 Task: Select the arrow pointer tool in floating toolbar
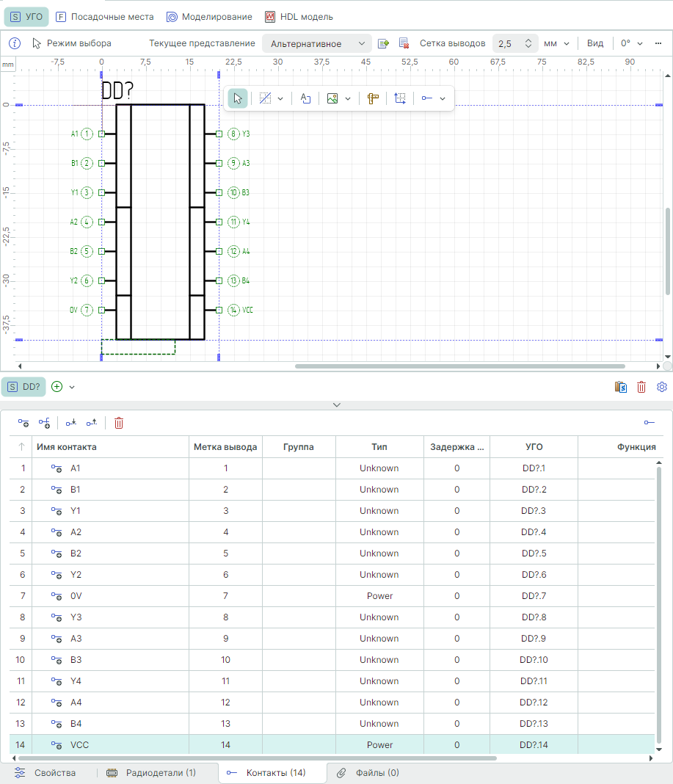(x=237, y=98)
